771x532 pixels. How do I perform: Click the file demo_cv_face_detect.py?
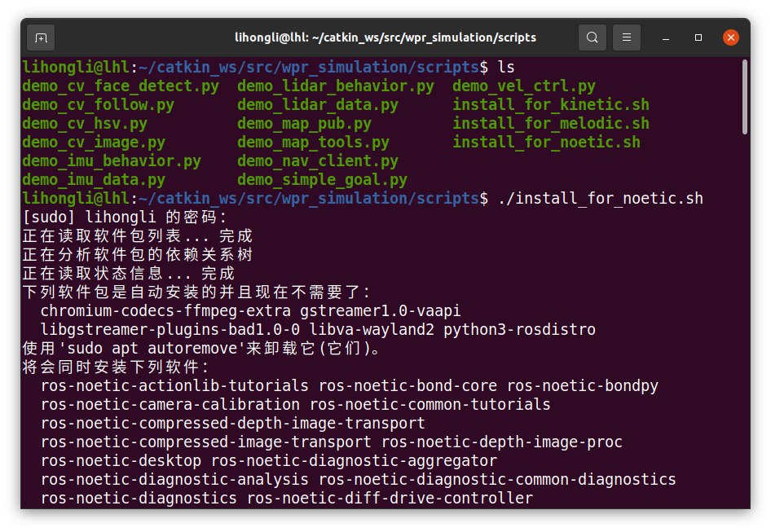[121, 86]
